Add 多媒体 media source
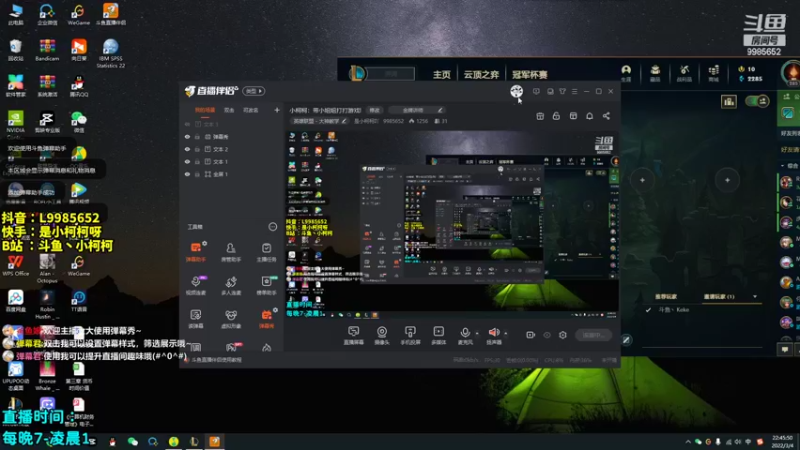This screenshot has width=800, height=450. tap(439, 336)
